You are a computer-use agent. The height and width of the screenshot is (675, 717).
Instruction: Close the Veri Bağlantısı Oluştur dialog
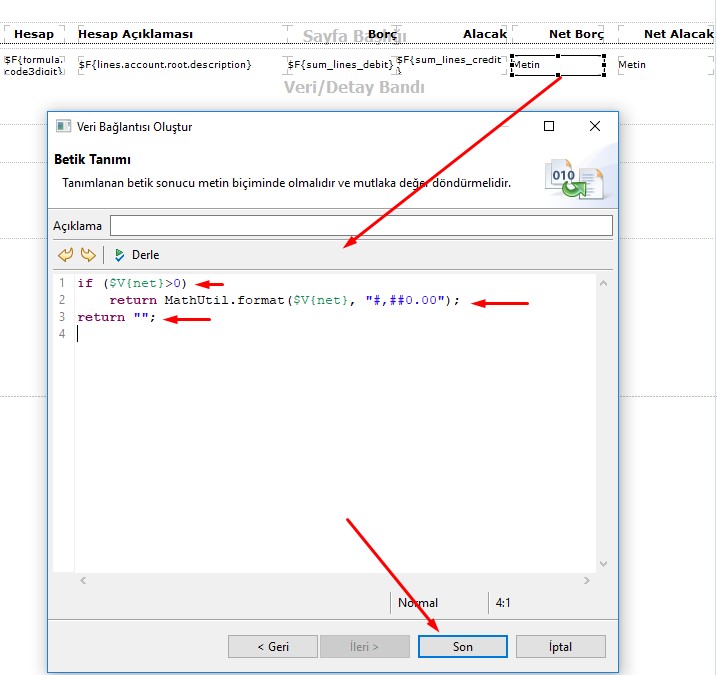[595, 127]
